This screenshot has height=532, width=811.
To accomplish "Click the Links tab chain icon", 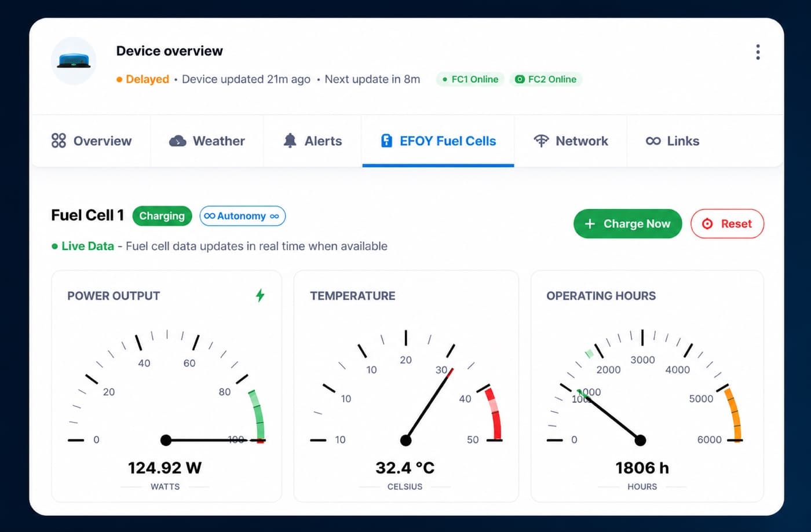I will [653, 141].
